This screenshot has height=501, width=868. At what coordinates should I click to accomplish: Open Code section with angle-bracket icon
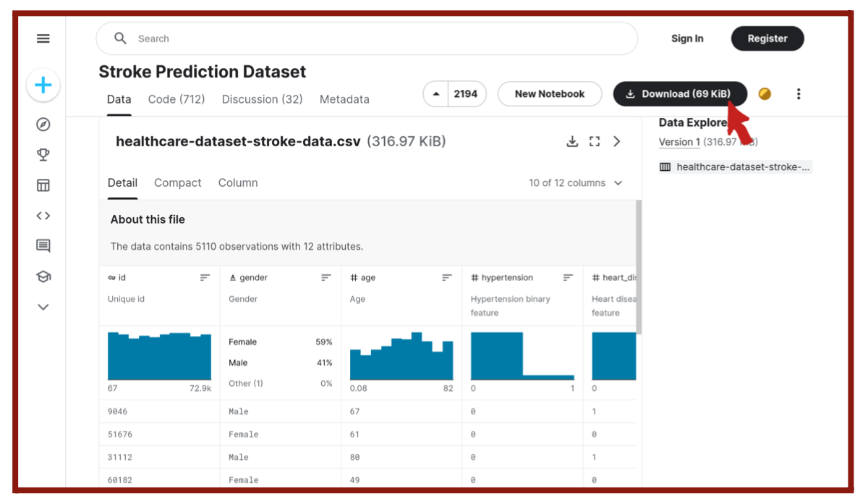43,215
